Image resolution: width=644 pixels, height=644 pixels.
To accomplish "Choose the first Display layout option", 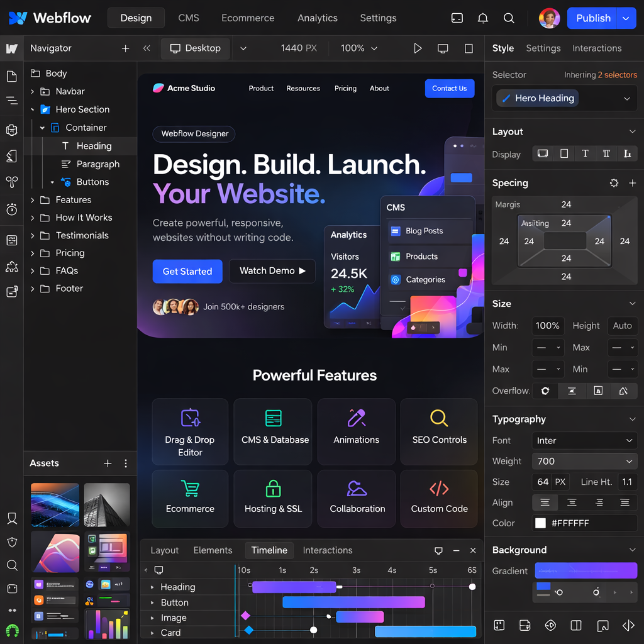I will pyautogui.click(x=543, y=154).
